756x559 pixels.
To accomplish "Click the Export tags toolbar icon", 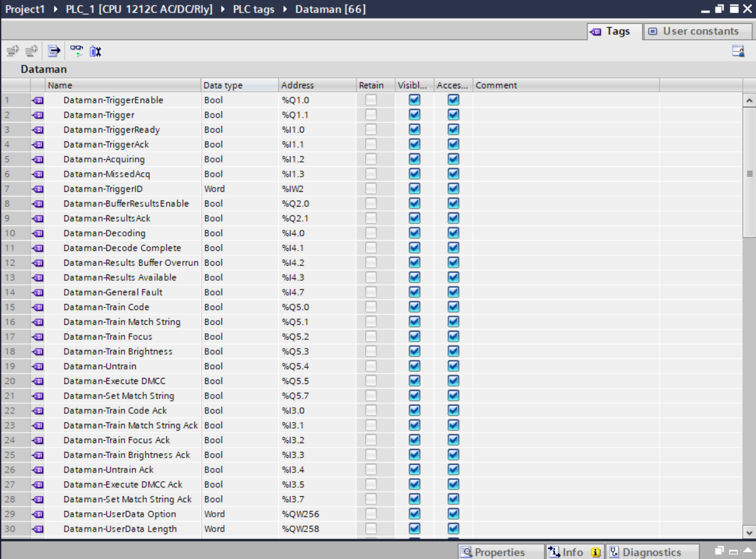I will click(x=54, y=51).
